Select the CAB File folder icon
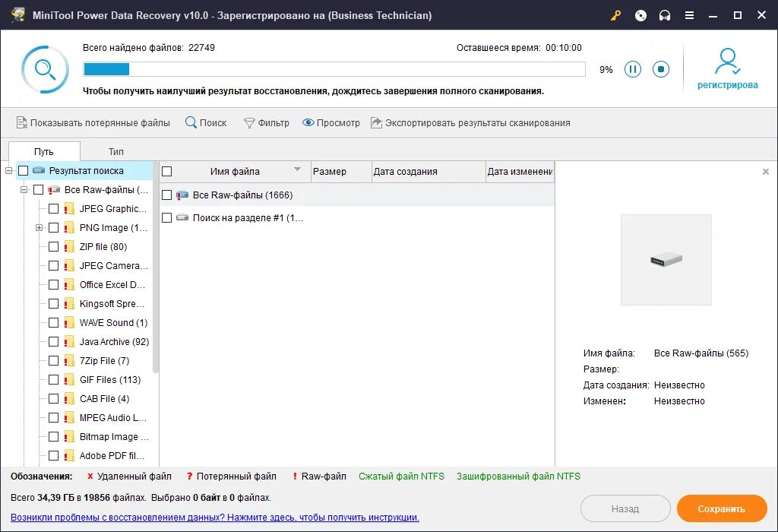The width and height of the screenshot is (778, 532). pos(69,399)
